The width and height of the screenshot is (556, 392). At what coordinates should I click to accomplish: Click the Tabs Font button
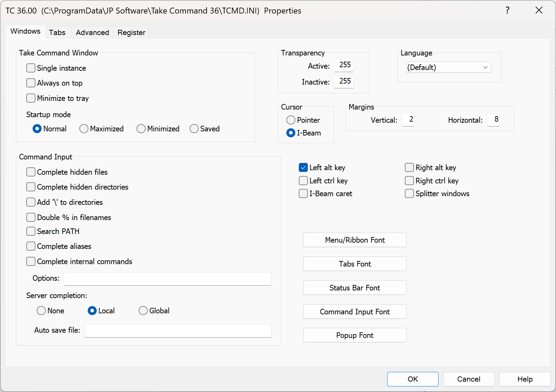355,264
